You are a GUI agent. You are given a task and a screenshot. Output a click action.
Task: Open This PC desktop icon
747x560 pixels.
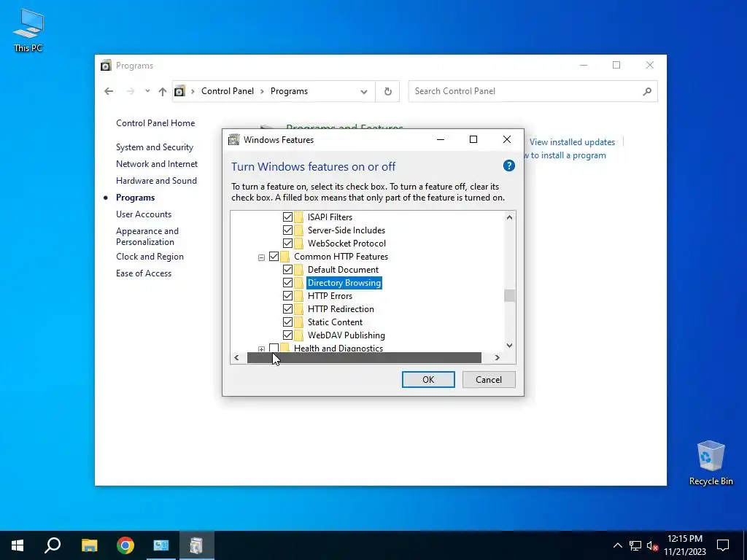[28, 31]
